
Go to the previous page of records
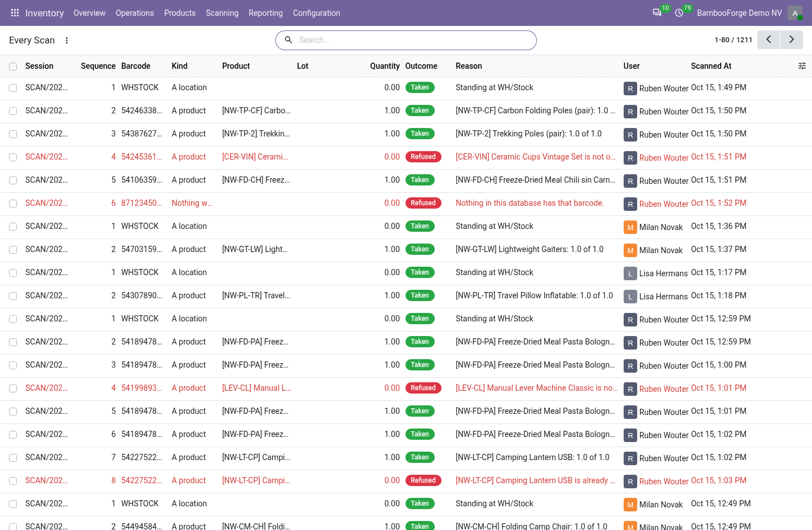coord(769,40)
